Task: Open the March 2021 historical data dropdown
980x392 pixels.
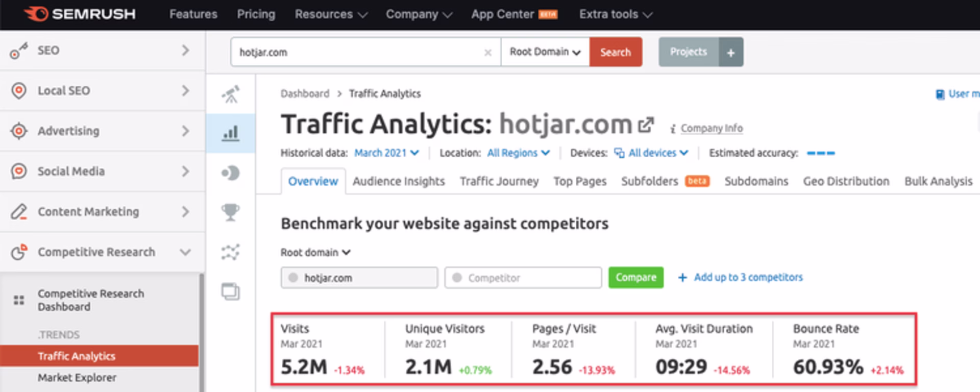Action: pyautogui.click(x=386, y=153)
